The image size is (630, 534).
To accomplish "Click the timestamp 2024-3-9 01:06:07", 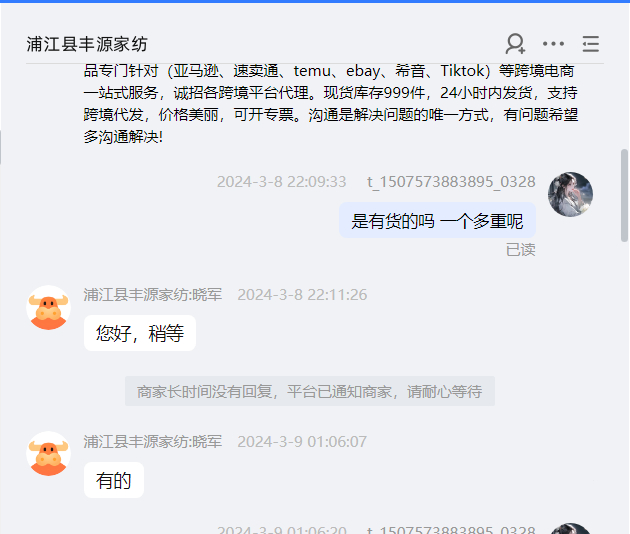I will click(302, 441).
